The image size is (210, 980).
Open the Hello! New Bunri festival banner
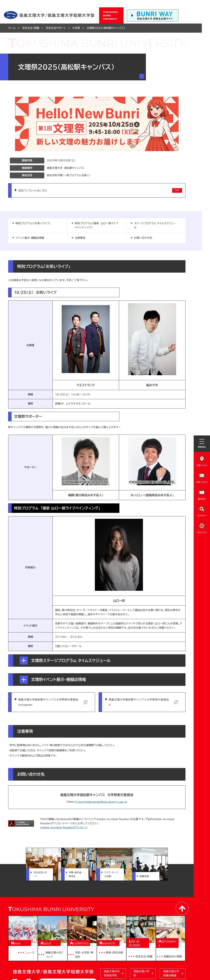click(x=97, y=124)
